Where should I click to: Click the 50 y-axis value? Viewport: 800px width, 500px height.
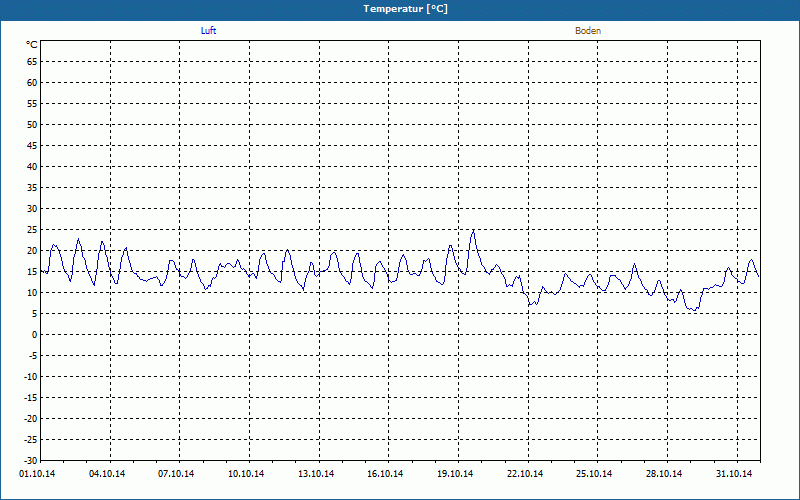32,124
